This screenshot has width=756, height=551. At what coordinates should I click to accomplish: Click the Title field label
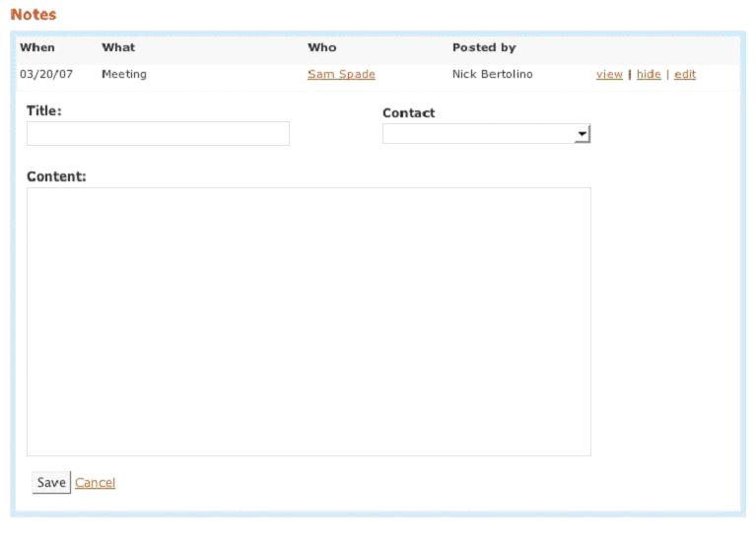[43, 111]
